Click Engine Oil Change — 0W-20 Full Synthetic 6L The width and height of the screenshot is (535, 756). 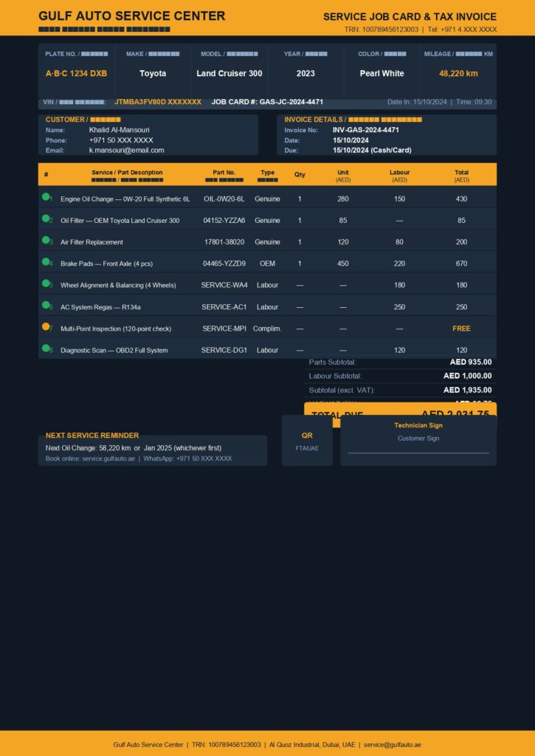[x=125, y=199]
